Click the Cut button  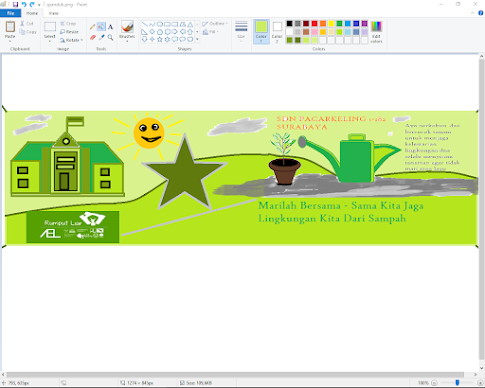pyautogui.click(x=27, y=24)
